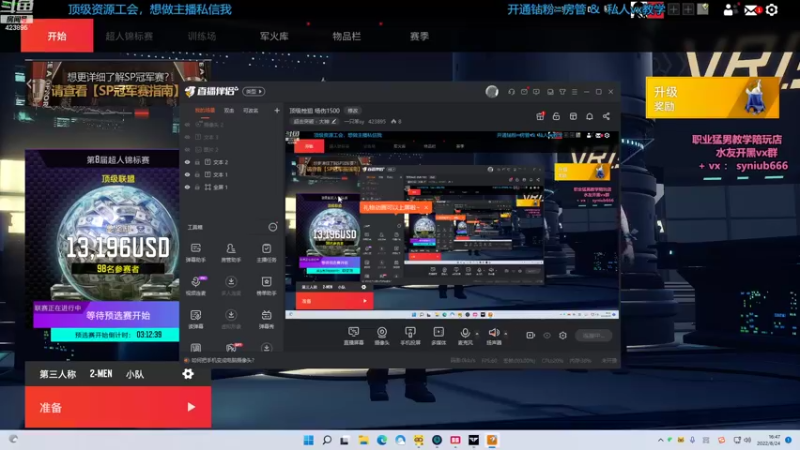Click the 升级奖励 yellow banner
The image size is (800, 450).
(x=712, y=97)
